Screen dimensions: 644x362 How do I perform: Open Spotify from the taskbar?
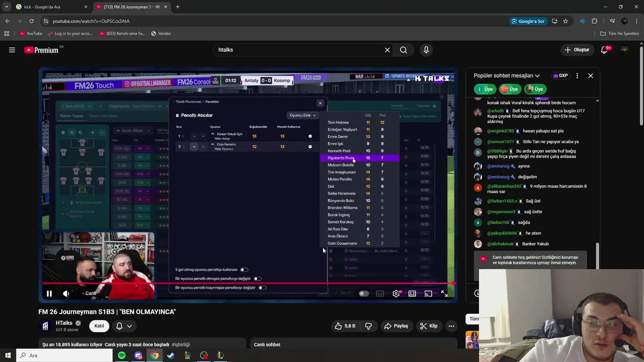(122, 355)
